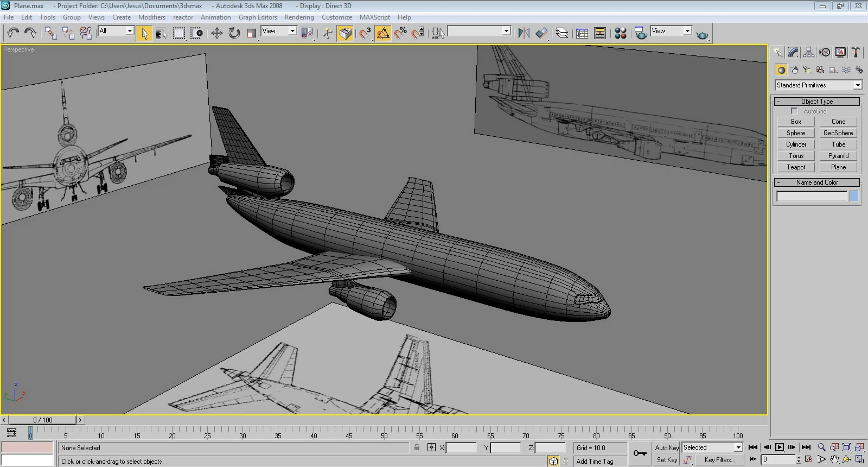
Task: Open the Rendering menu
Action: click(x=299, y=17)
